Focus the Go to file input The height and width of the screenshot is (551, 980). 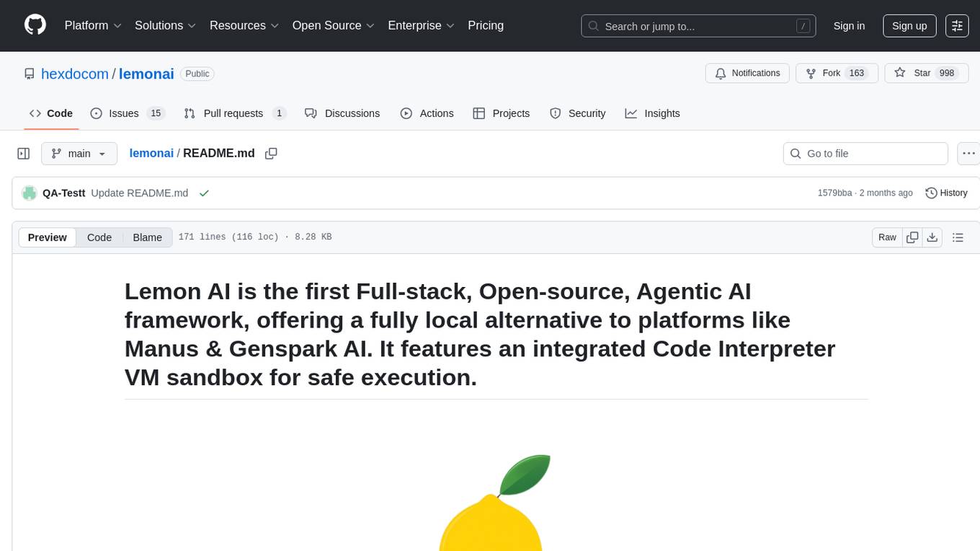[x=865, y=154]
